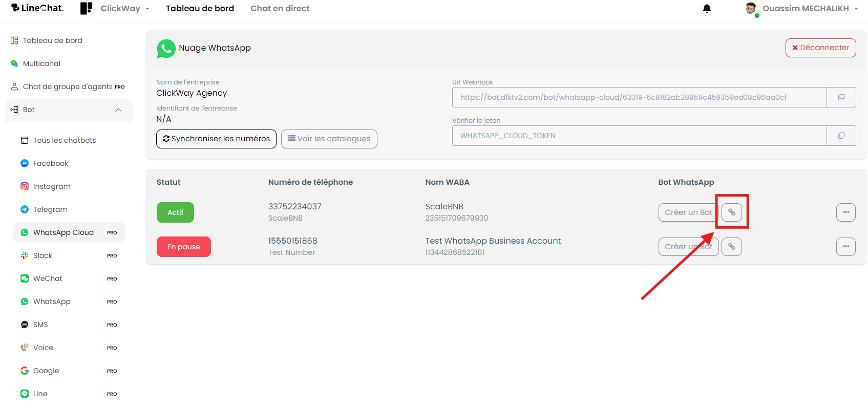Click the Url Webhook input field

click(x=639, y=97)
